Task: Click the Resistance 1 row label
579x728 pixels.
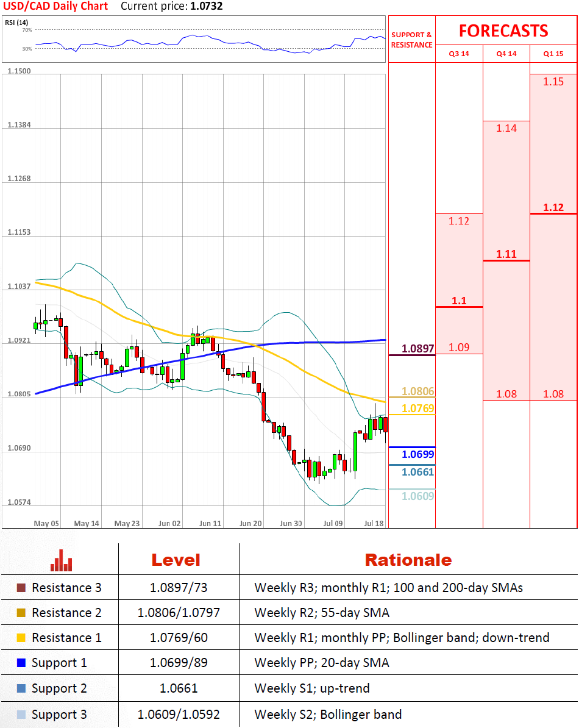Action: [66, 638]
